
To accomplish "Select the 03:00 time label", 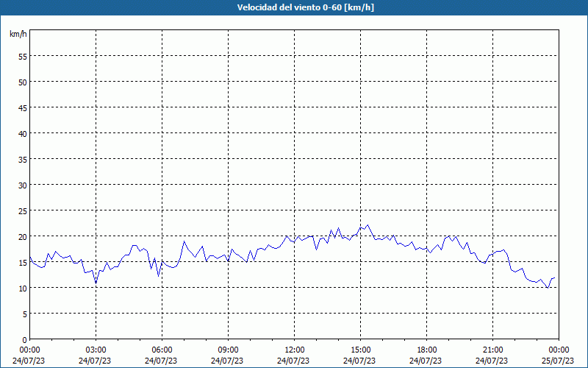I will (96, 350).
